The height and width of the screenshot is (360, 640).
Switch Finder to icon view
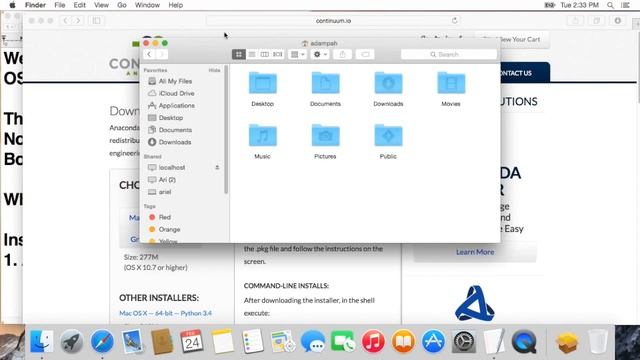tap(239, 54)
